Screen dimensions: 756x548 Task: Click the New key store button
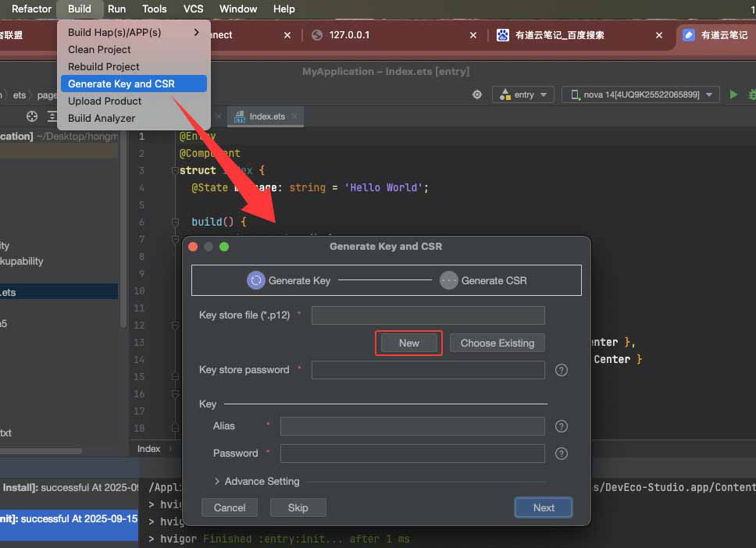[x=409, y=343]
